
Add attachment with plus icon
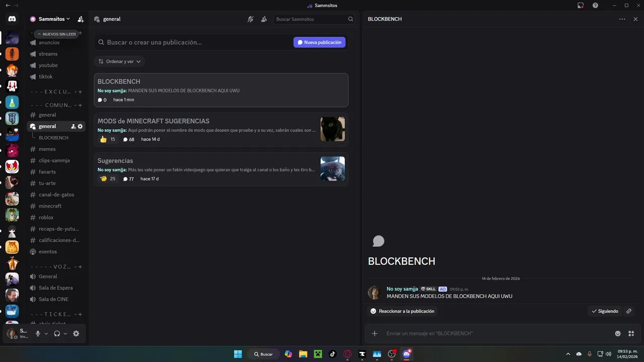pos(374,333)
